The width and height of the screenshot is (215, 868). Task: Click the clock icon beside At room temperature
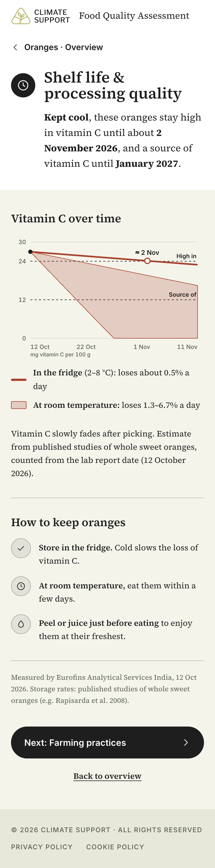21,586
